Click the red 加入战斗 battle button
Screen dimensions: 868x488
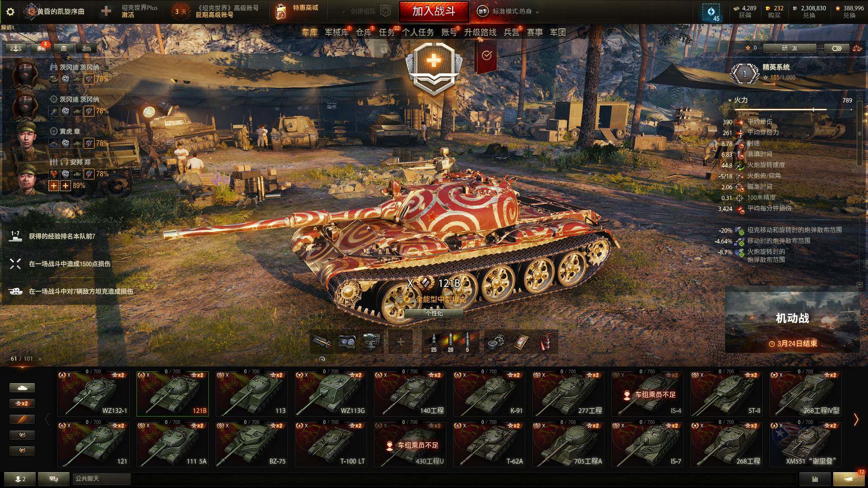point(434,11)
